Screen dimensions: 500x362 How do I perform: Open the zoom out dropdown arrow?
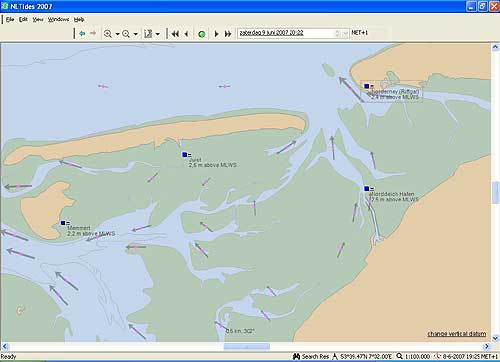click(135, 34)
